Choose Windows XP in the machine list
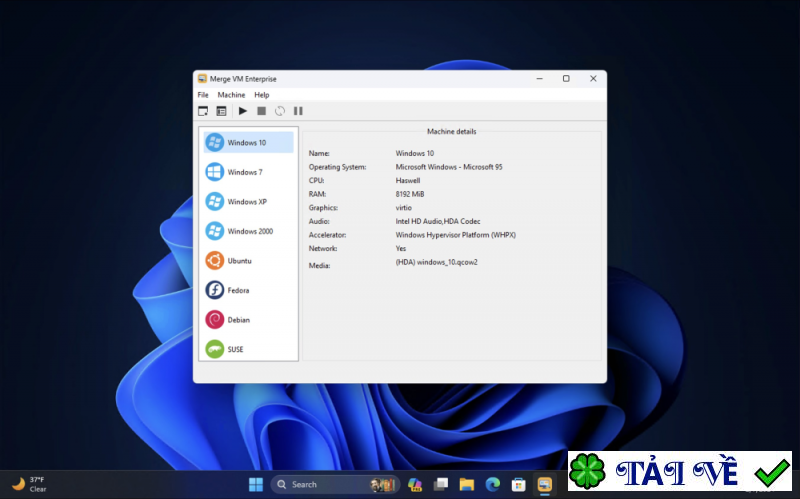The height and width of the screenshot is (499, 800). pos(247,202)
